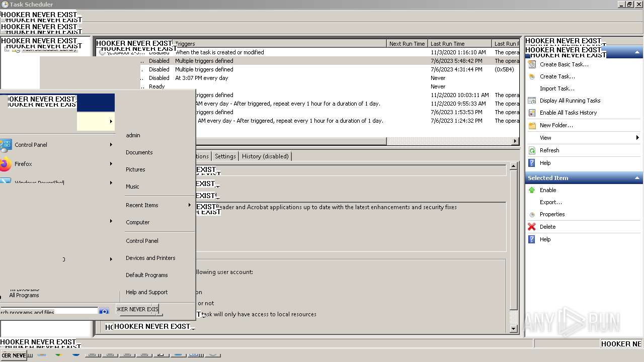644x362 pixels.
Task: Open Default Programs from Start menu
Action: 146,275
